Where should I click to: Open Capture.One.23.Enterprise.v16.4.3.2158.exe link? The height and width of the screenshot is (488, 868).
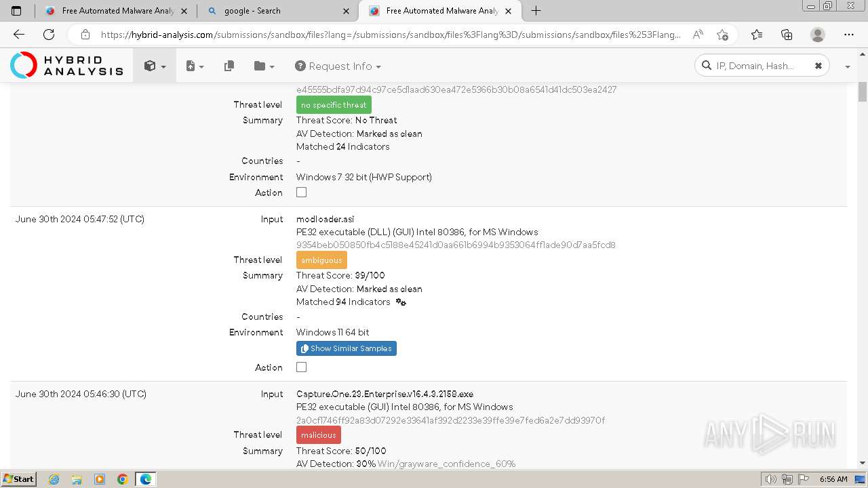(x=385, y=394)
